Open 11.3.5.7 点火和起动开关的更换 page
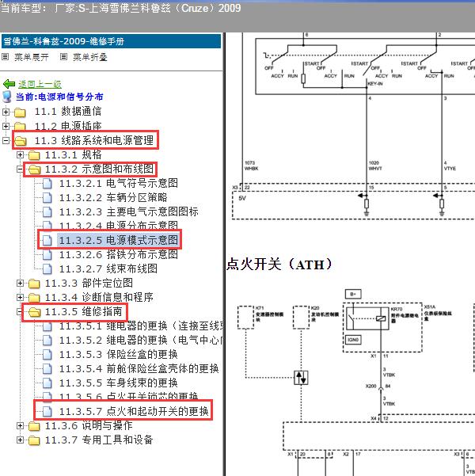475x476 pixels. (134, 411)
